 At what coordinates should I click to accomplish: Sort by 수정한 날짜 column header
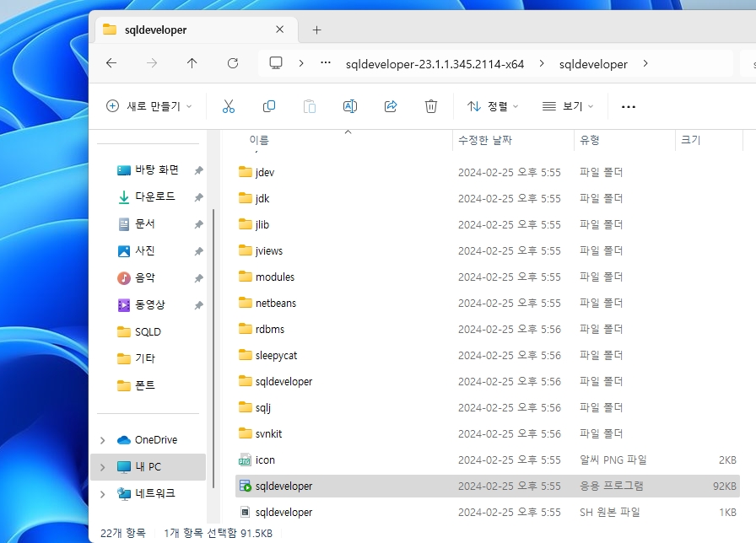485,140
